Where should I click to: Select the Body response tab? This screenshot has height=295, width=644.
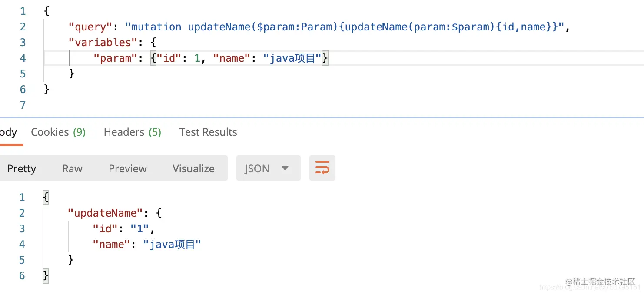pos(8,132)
